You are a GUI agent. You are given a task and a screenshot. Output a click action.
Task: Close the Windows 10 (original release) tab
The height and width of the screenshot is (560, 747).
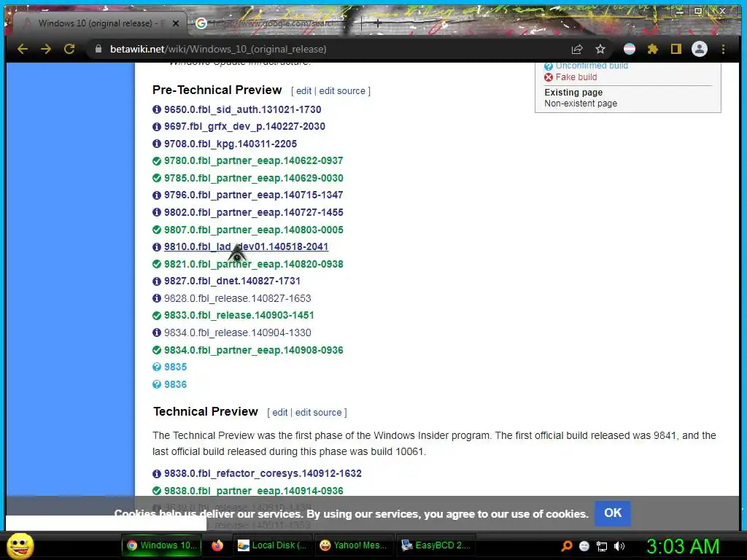pos(176,23)
